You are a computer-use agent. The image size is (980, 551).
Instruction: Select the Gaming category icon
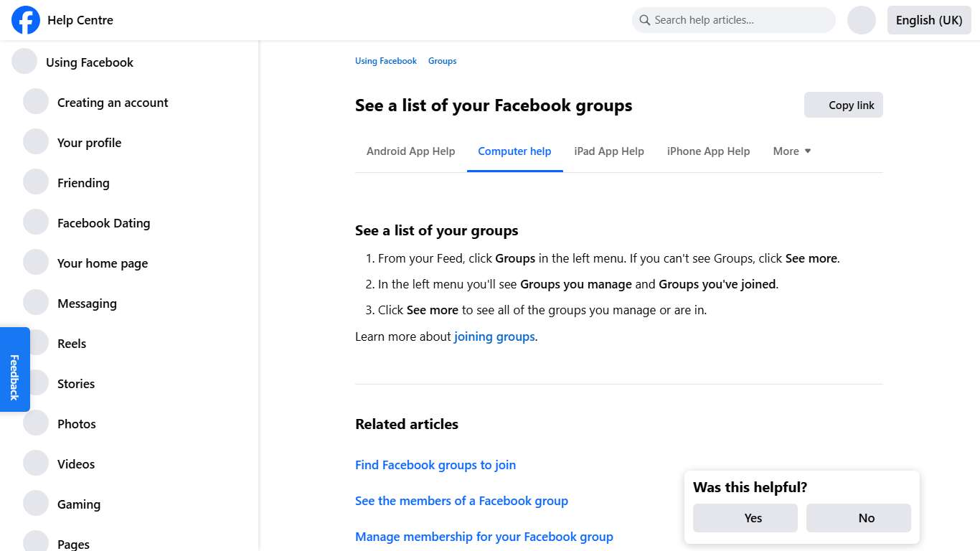tap(36, 503)
